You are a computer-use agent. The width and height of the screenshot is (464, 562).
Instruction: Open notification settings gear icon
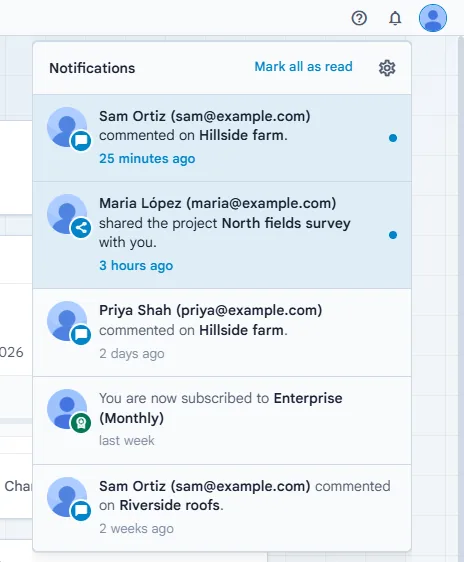(387, 68)
